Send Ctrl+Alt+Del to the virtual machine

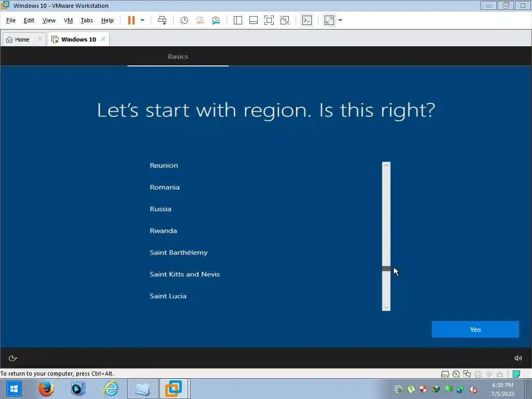click(162, 20)
